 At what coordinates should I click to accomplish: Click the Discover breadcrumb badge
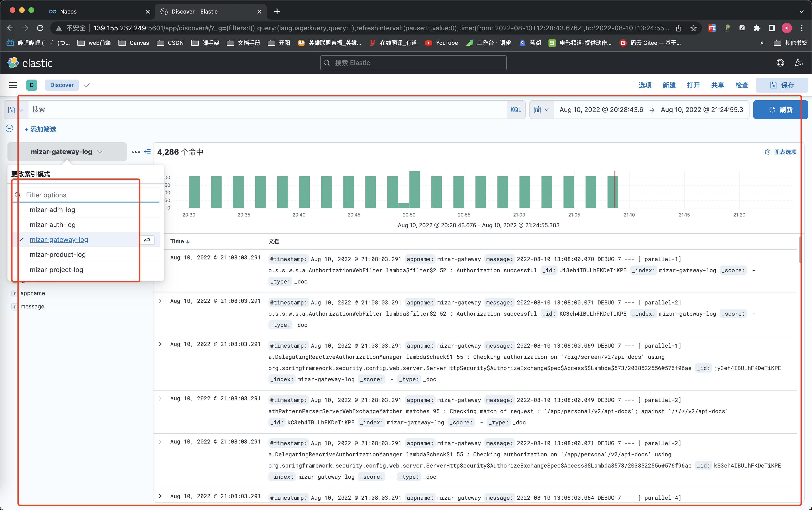[x=62, y=85]
